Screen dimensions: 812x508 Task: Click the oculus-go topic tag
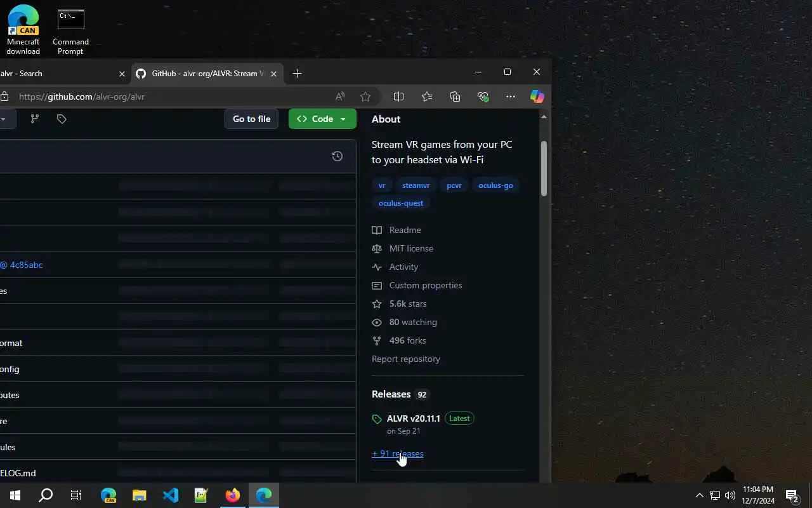(495, 185)
